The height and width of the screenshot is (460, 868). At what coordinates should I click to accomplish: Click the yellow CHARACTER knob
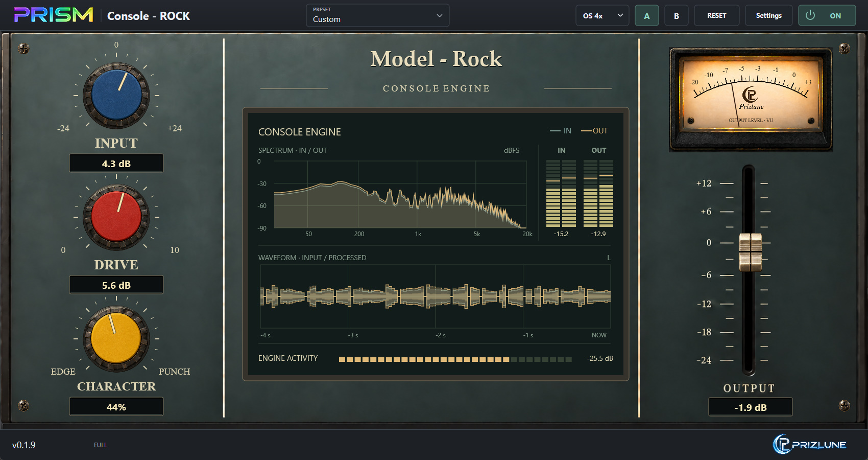tap(116, 339)
